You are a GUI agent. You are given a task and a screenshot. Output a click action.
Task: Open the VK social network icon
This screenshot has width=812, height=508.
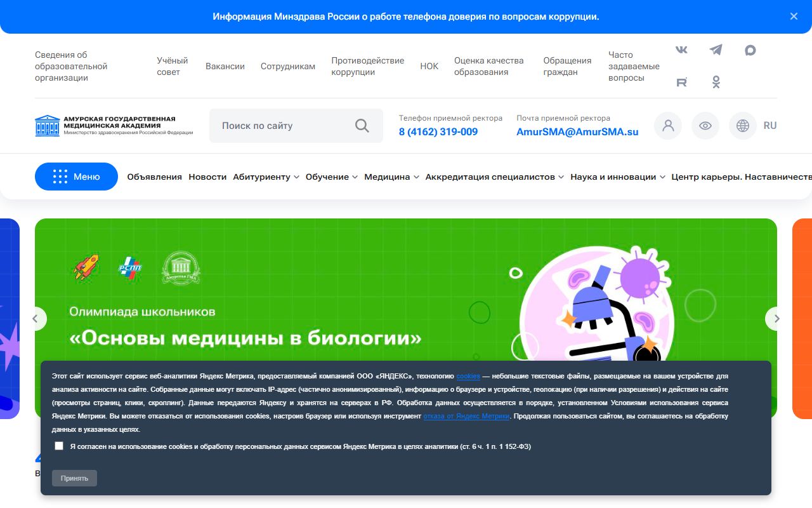[681, 50]
